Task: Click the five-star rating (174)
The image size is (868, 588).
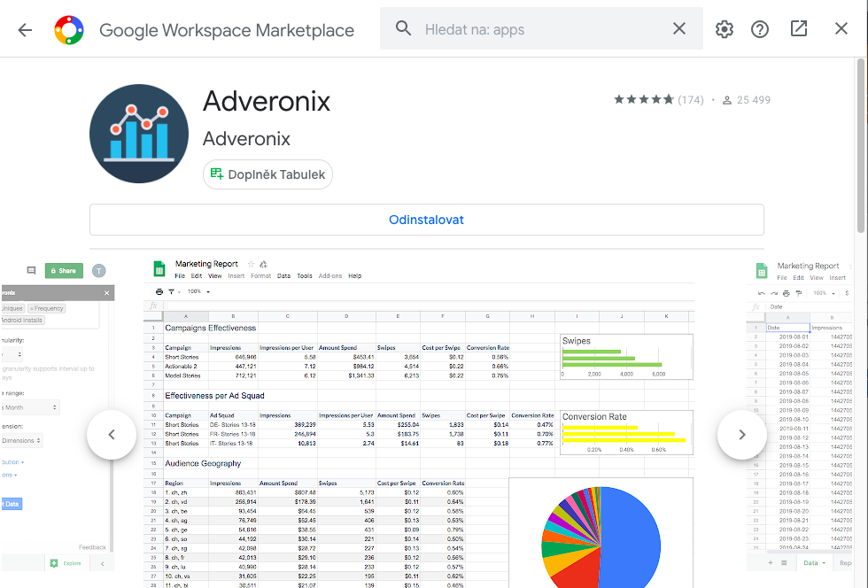Action: pyautogui.click(x=658, y=100)
